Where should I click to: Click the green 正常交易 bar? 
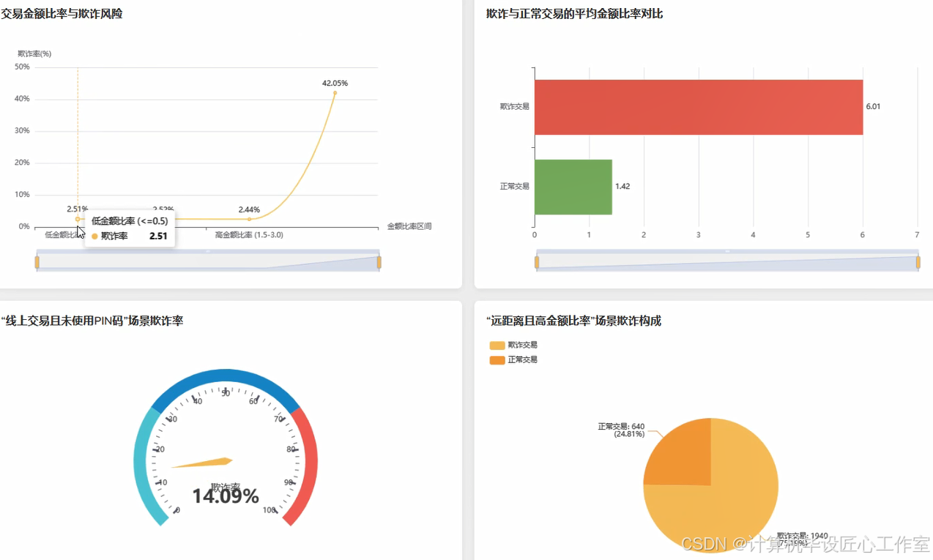tap(573, 187)
